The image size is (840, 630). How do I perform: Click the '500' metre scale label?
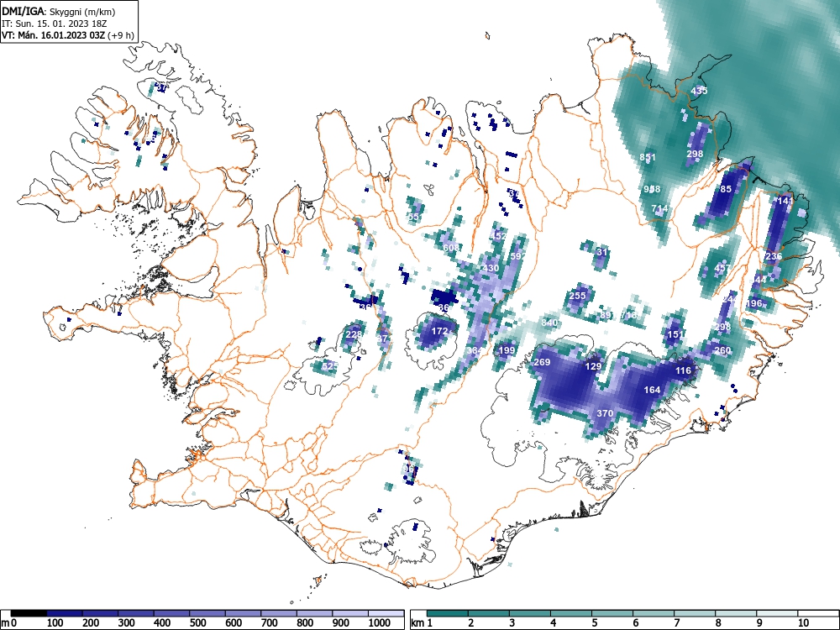[197, 623]
